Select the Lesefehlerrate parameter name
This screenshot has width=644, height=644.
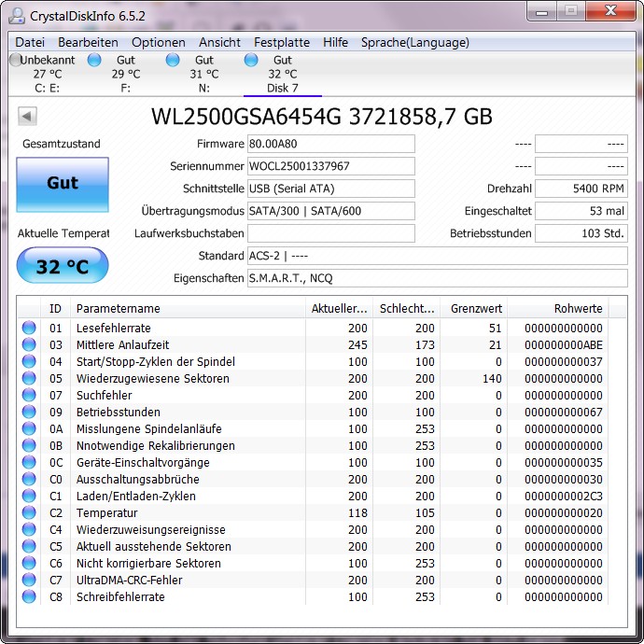point(113,329)
